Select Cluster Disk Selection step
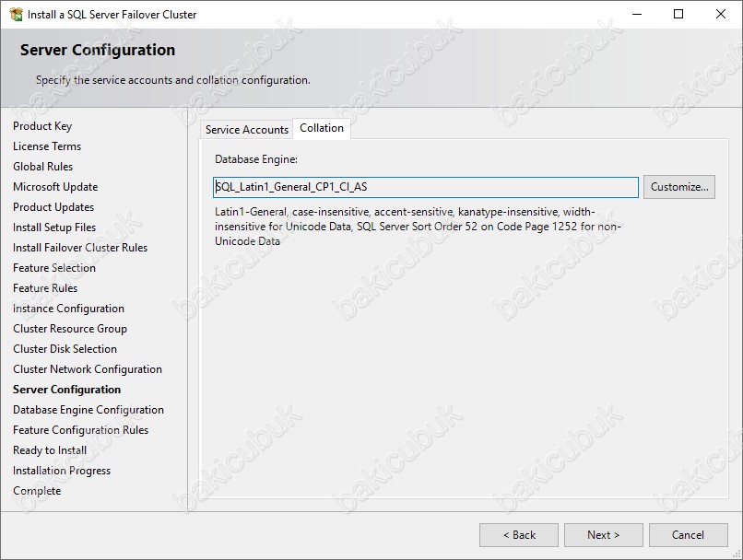The image size is (743, 560). pos(65,349)
